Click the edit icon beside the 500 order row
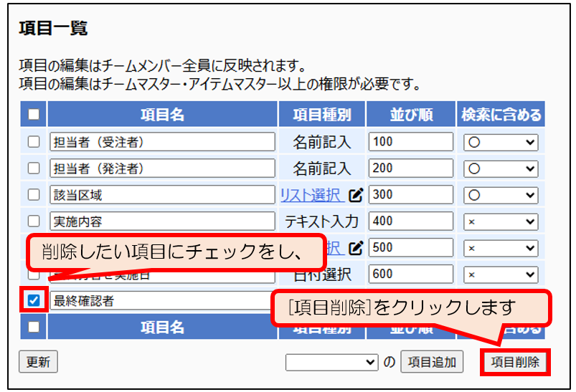Screen dimensions: 576x392 356,248
